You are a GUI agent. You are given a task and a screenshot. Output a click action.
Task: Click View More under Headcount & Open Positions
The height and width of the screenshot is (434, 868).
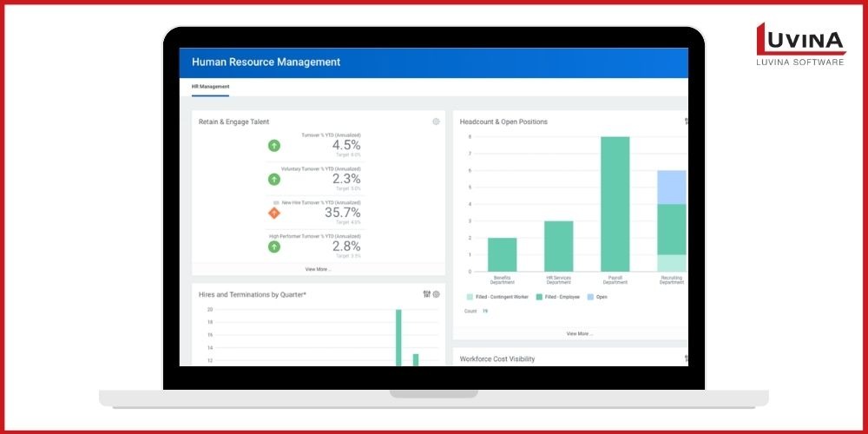click(x=579, y=333)
